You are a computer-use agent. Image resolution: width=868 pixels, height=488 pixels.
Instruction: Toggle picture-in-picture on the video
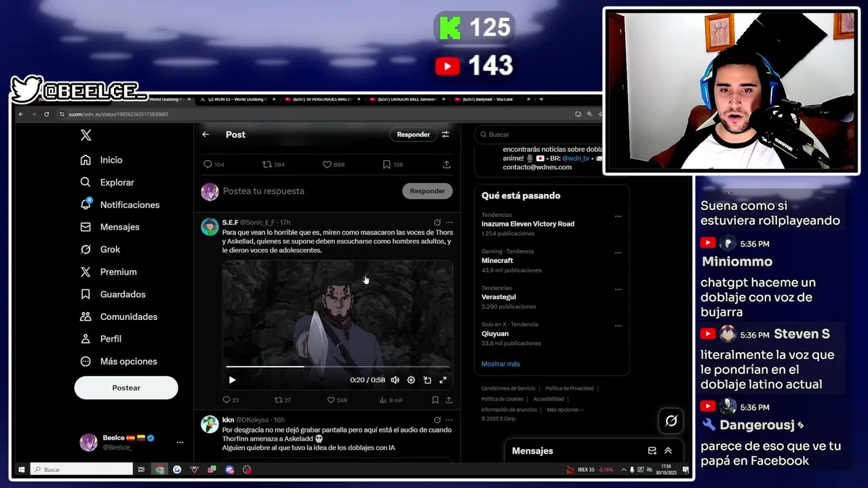[x=427, y=380]
